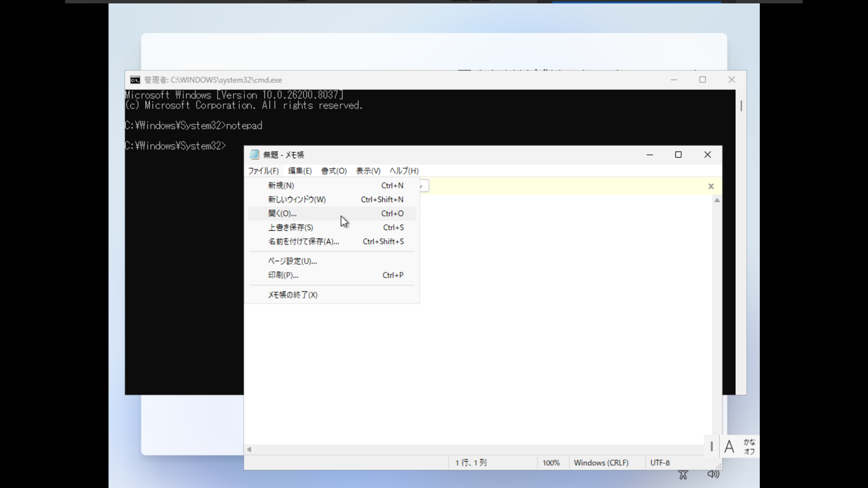Open the 書式(O) menu

click(334, 171)
